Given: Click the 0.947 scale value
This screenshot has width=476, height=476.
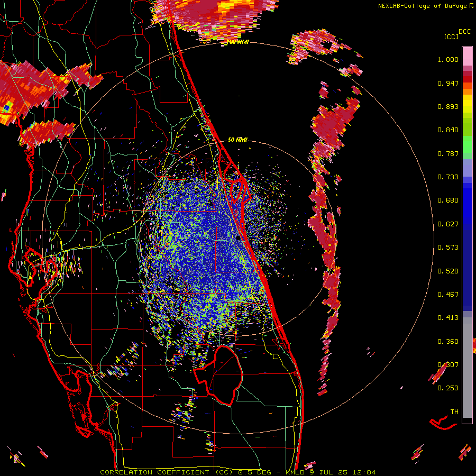Looking at the screenshot, I should [448, 83].
